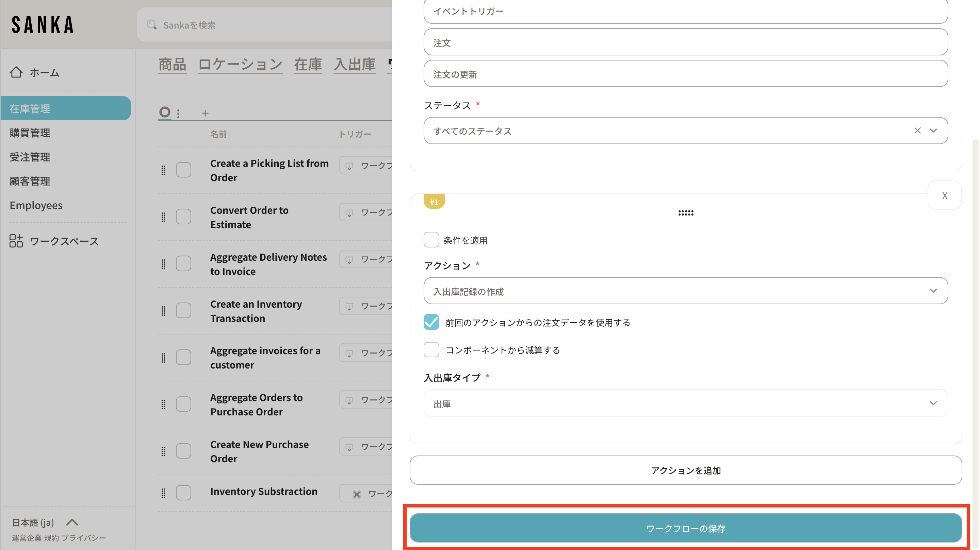
Task: Uncheck 前回のアクションからの注文データを使用する
Action: [431, 322]
